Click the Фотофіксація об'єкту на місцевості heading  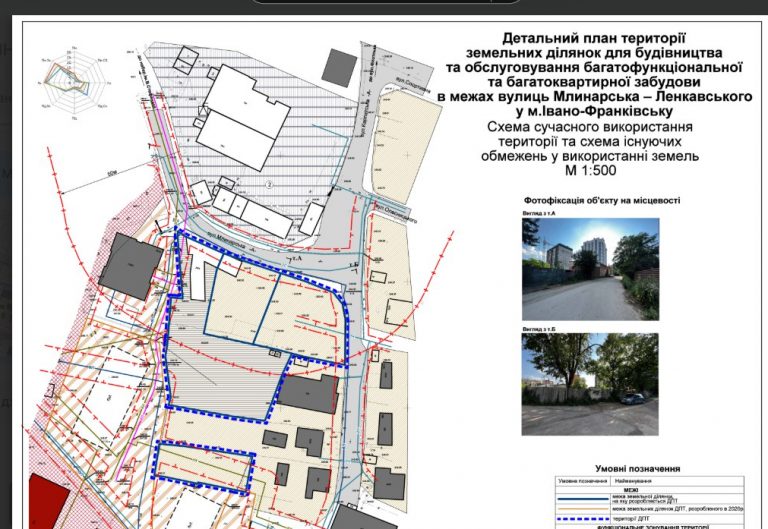602,200
